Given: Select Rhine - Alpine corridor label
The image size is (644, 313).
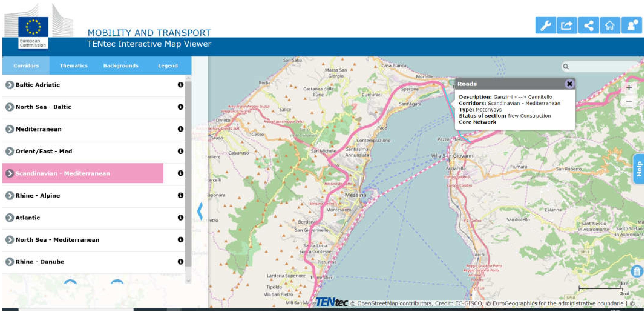Looking at the screenshot, I should point(38,196).
